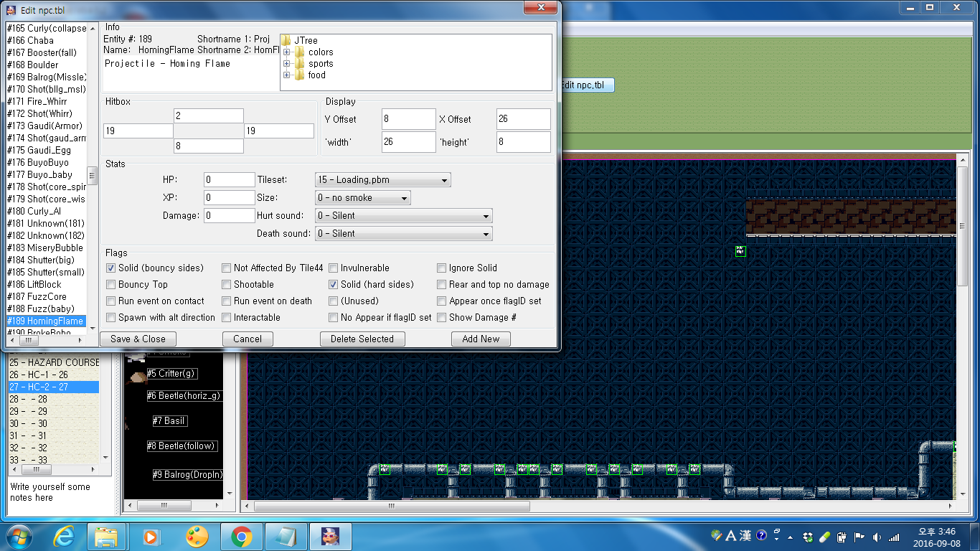Click the sports folder icon
Screen dimensions: 980x551
300,63
